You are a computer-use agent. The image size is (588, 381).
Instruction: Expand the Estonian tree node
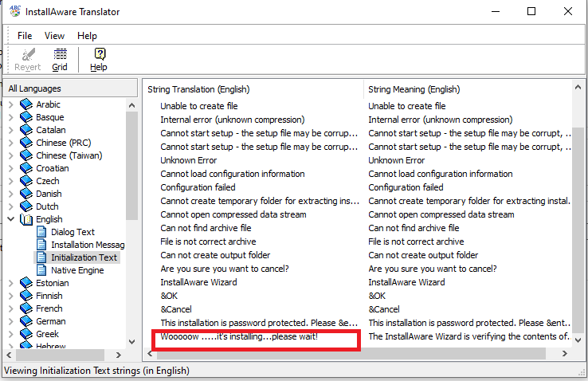click(11, 283)
